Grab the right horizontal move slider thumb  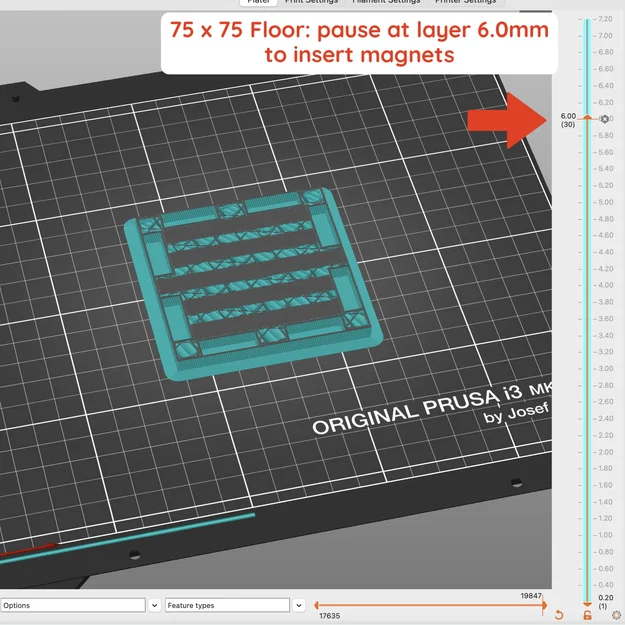[x=544, y=605]
